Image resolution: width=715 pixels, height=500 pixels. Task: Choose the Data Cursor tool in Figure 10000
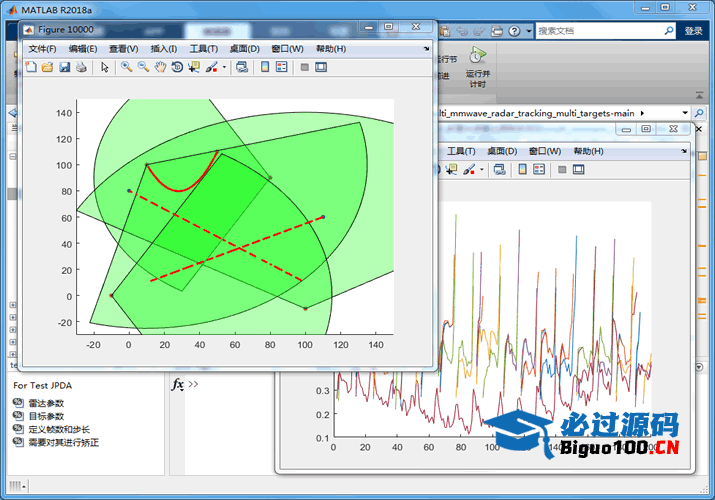pyautogui.click(x=194, y=67)
